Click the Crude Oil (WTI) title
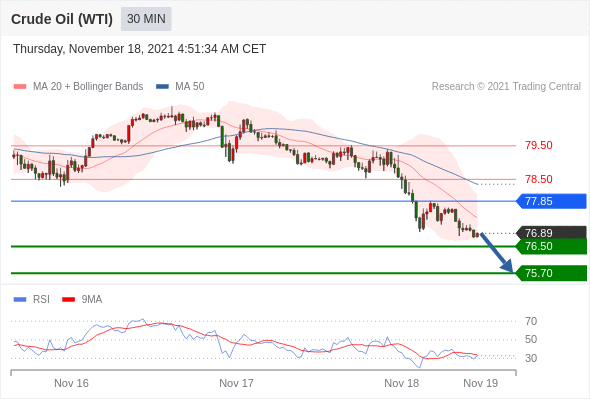590x400 pixels. [x=62, y=19]
